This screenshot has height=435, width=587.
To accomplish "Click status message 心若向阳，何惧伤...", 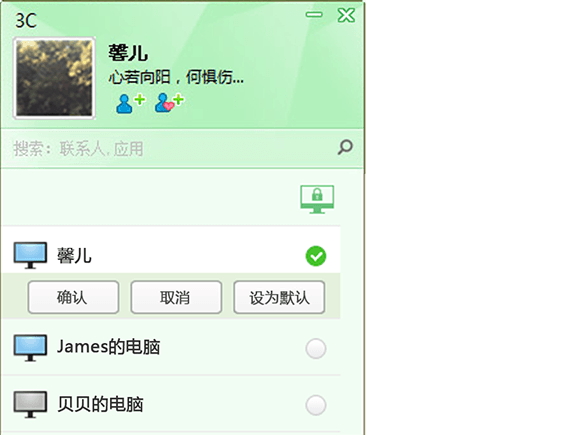I will 176,77.
